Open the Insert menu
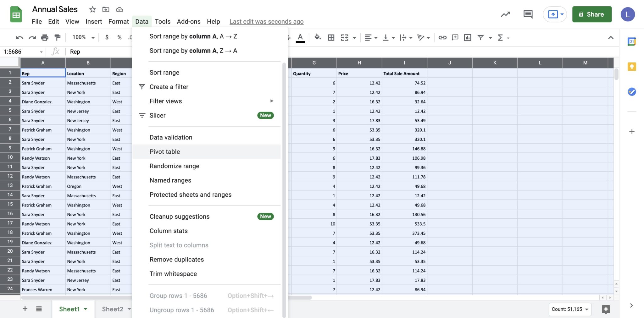 (x=94, y=21)
